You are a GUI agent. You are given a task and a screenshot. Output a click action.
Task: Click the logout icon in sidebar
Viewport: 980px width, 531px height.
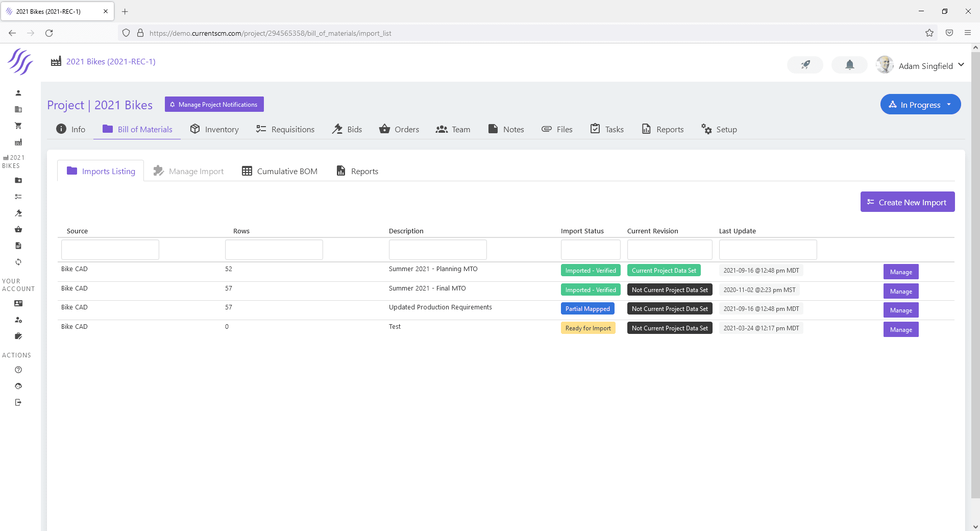[x=18, y=402]
